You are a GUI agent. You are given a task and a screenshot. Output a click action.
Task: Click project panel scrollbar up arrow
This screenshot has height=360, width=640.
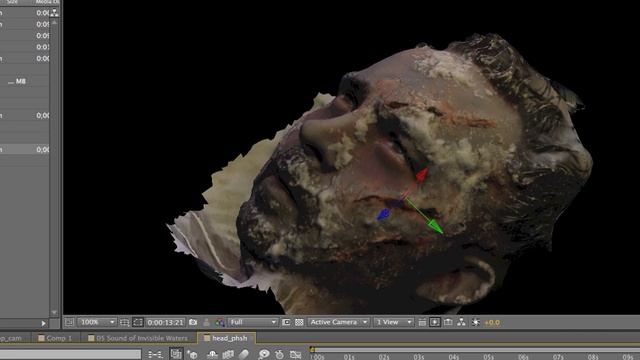(54, 22)
